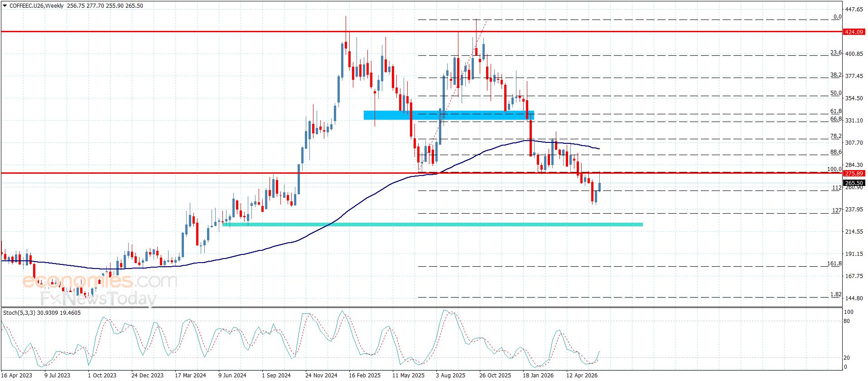Select the long turquoise support zone bar
The width and height of the screenshot is (868, 381).
(433, 225)
